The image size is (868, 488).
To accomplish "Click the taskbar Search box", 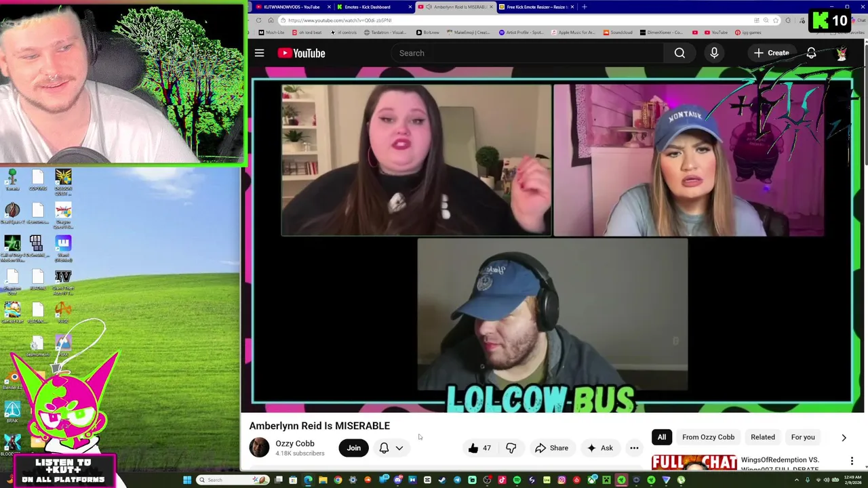I will click(233, 480).
